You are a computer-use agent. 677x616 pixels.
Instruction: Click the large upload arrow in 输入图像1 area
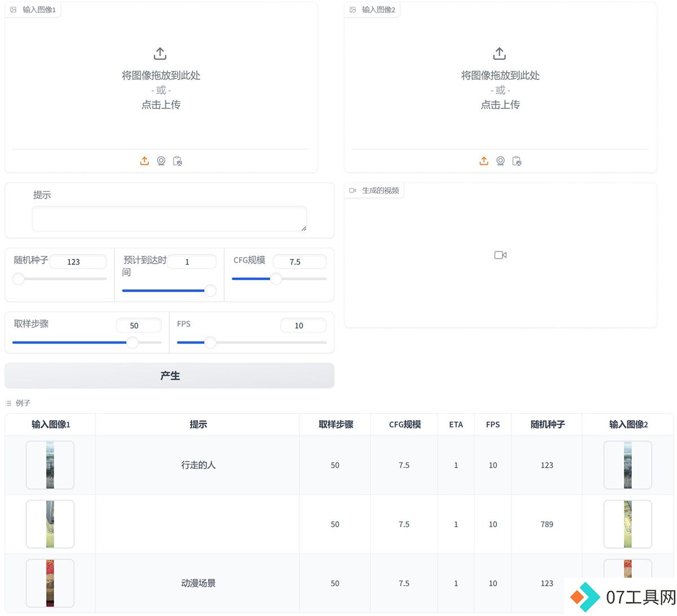tap(160, 54)
